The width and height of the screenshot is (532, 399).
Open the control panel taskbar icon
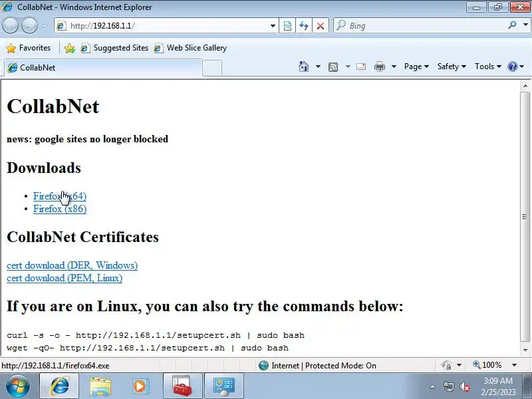[224, 386]
